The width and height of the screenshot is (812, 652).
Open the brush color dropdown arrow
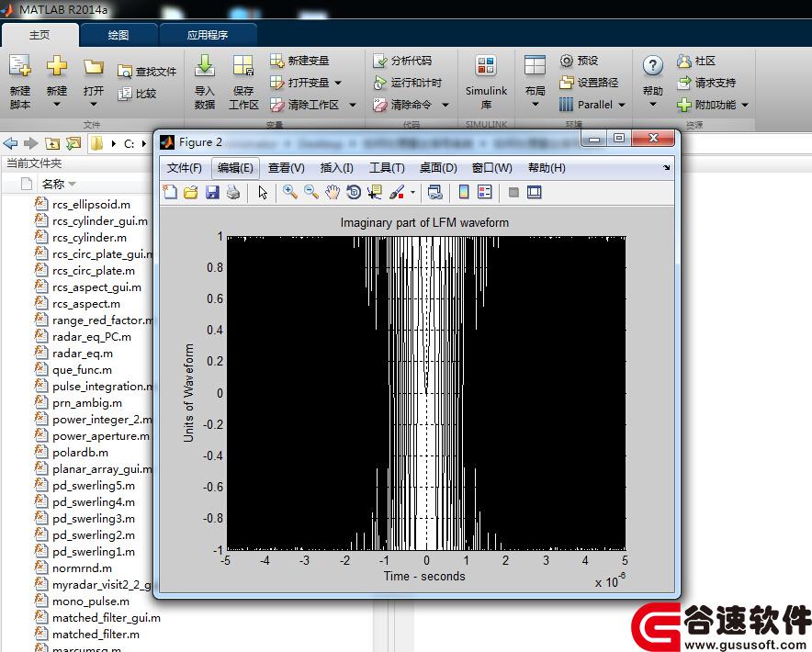pyautogui.click(x=412, y=193)
